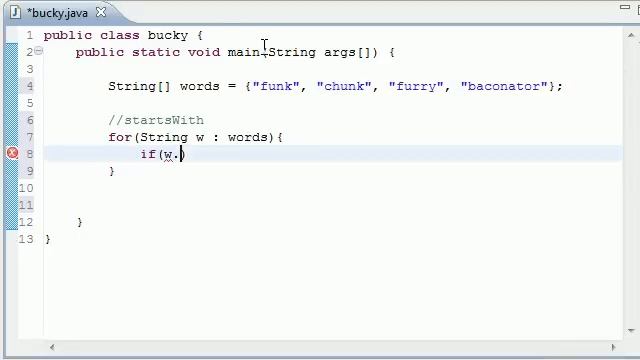Close the bucky.java tab
This screenshot has width=640, height=360.
101,12
